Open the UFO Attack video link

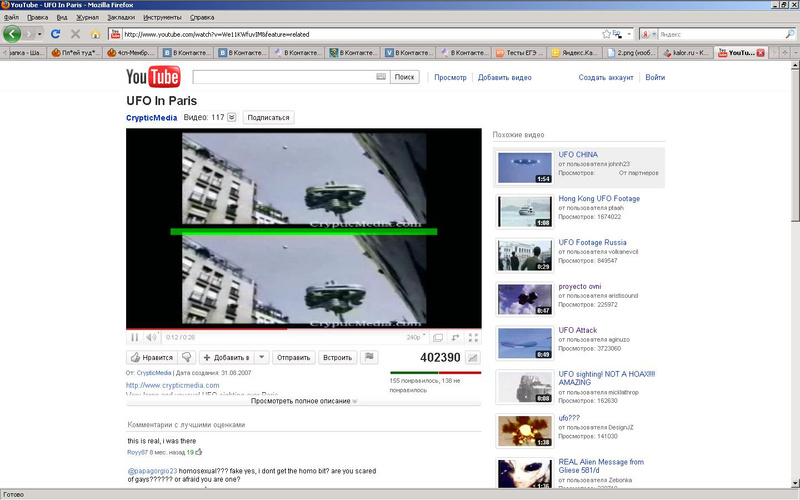(x=578, y=330)
